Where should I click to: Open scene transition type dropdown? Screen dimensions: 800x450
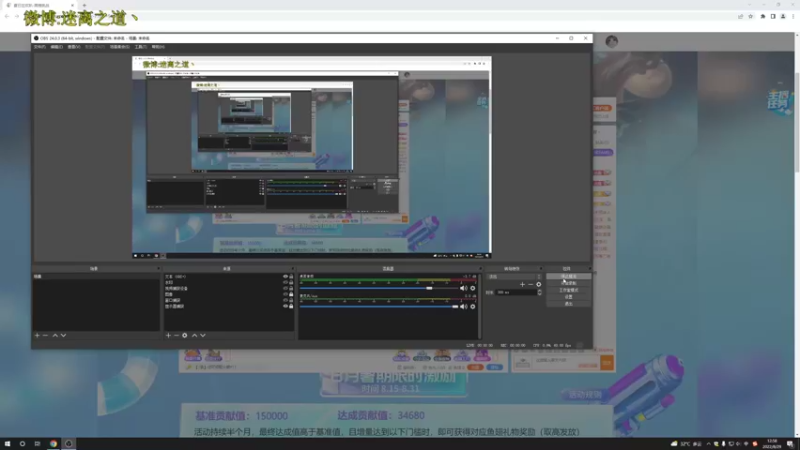coord(514,277)
